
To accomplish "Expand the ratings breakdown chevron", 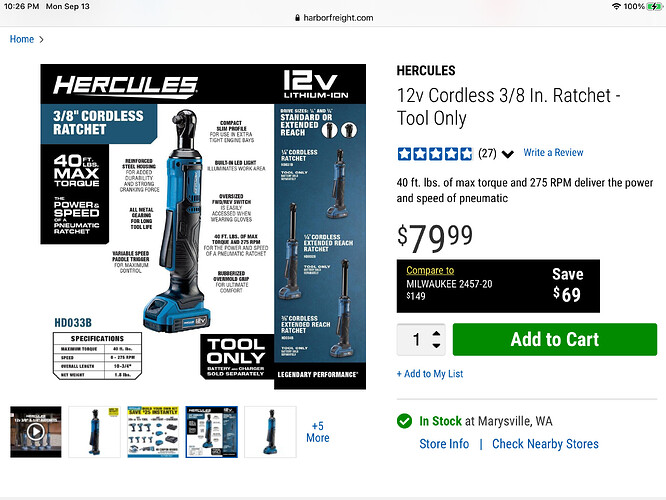I will point(508,154).
